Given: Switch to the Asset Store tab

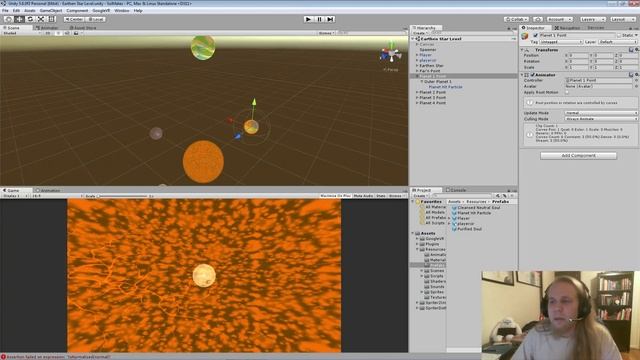Looking at the screenshot, I should (83, 28).
